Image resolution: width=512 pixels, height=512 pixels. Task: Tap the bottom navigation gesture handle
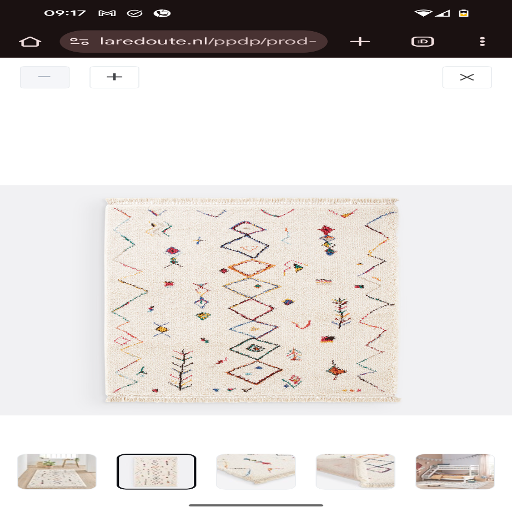[x=256, y=505]
